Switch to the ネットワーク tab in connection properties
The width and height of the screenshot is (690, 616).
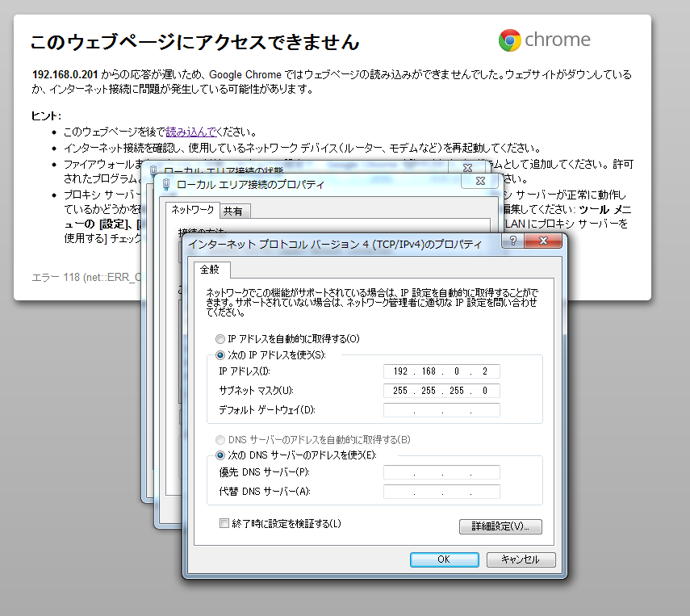pos(192,210)
